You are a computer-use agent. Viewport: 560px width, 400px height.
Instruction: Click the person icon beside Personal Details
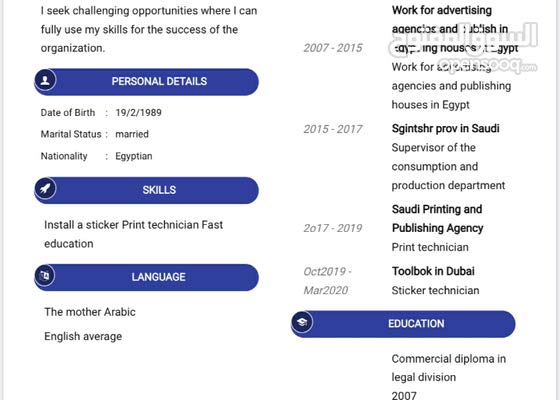tap(45, 80)
